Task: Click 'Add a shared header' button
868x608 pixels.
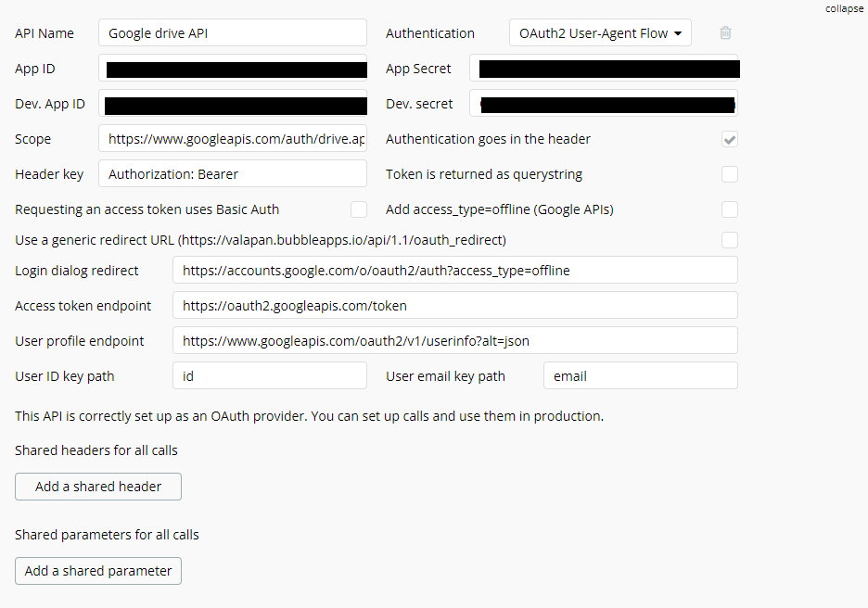Action: [98, 487]
